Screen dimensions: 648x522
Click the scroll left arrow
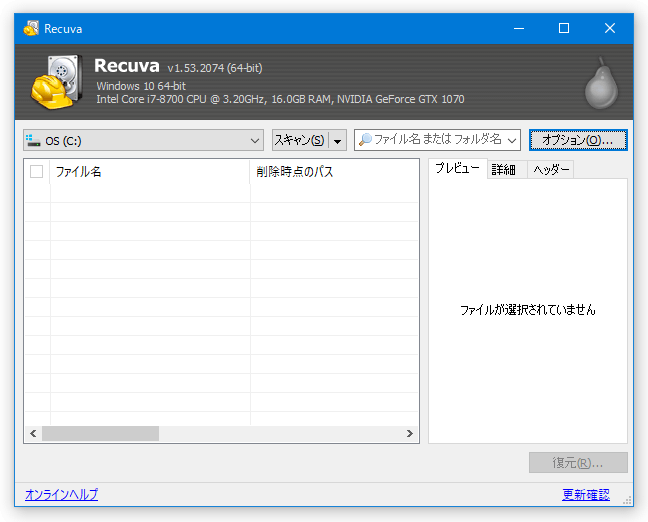(33, 434)
